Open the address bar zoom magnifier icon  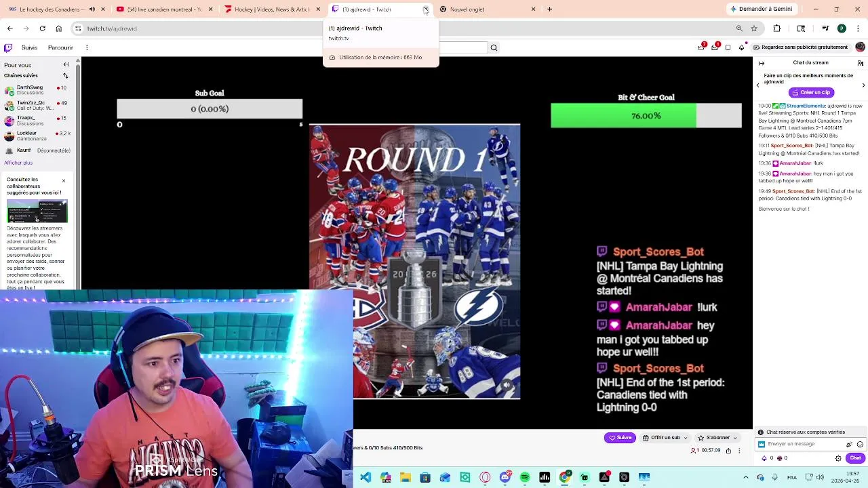coord(739,28)
